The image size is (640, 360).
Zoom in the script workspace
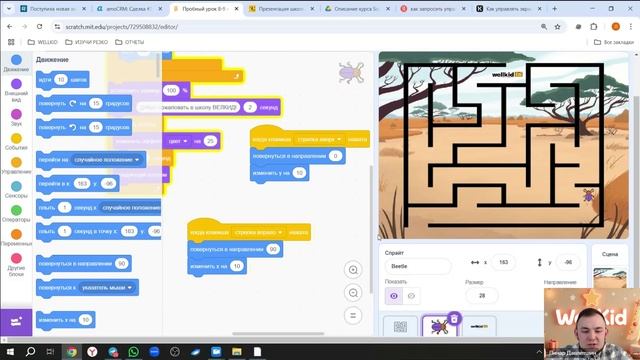pyautogui.click(x=353, y=270)
